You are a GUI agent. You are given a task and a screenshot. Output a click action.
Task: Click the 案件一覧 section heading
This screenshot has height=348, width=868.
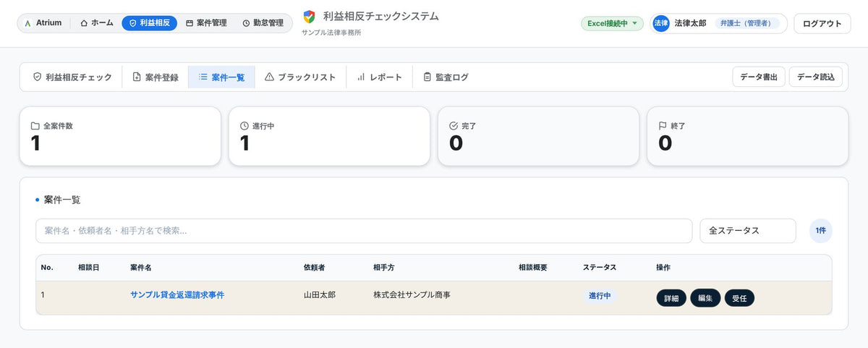click(62, 200)
